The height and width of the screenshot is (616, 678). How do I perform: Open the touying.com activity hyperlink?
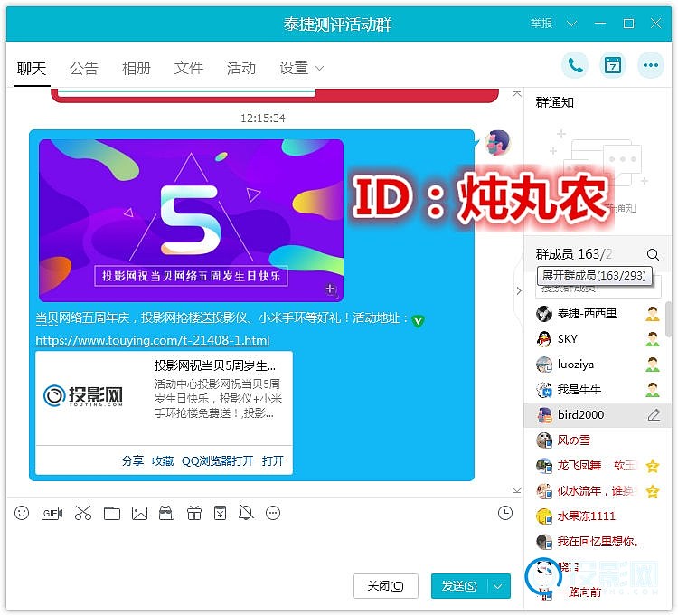coord(153,340)
